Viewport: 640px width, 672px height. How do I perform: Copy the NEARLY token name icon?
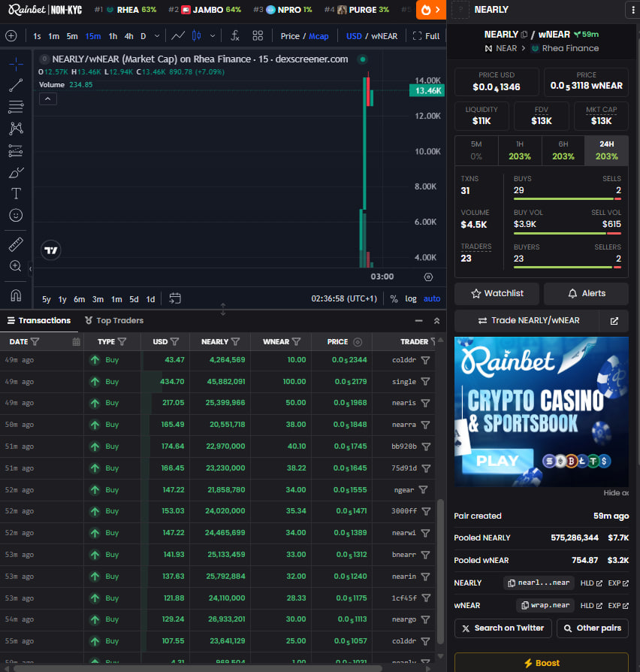coord(524,35)
